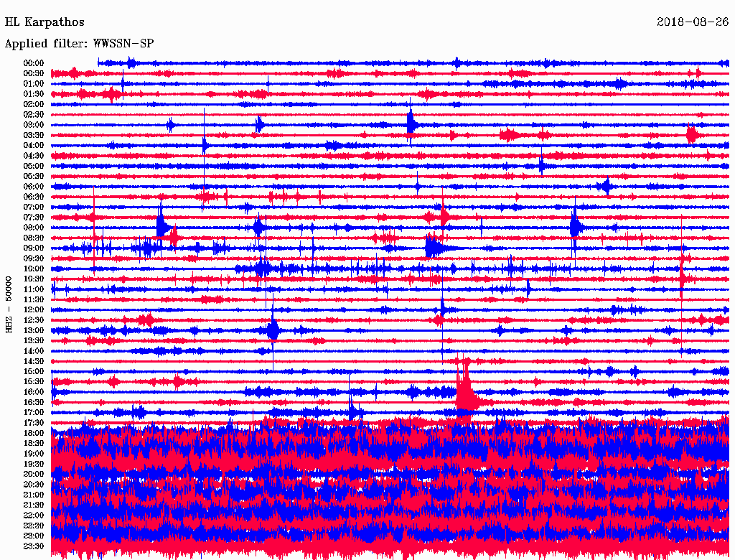Viewport: 735px width, 560px height.
Task: Click the vertical 'HHZ - 50000' axis label
Action: [9, 304]
